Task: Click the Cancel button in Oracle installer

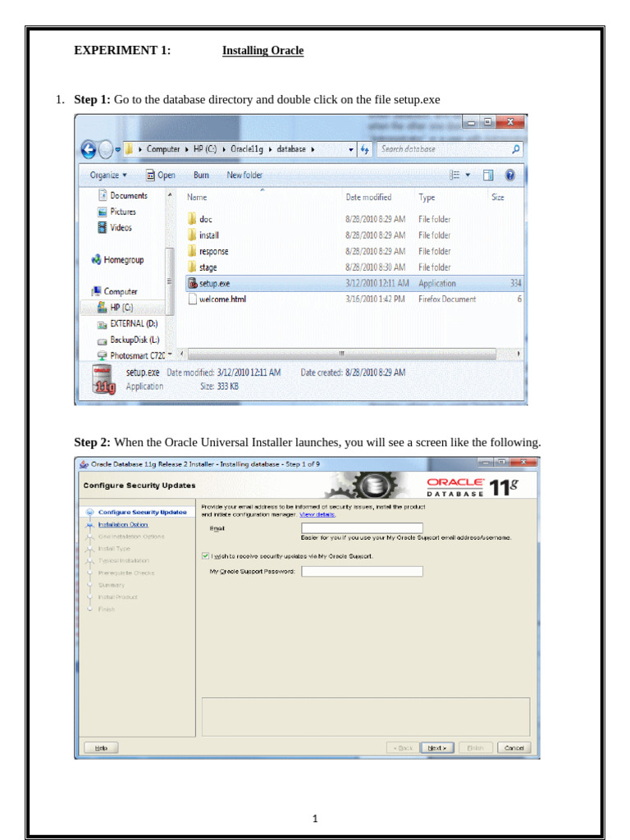Action: 514,747
